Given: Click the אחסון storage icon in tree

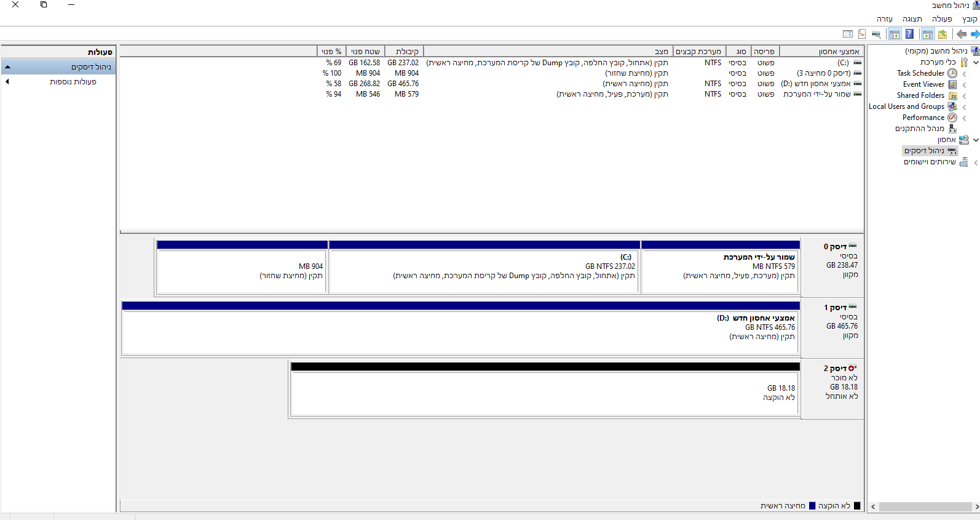Looking at the screenshot, I should (x=963, y=140).
